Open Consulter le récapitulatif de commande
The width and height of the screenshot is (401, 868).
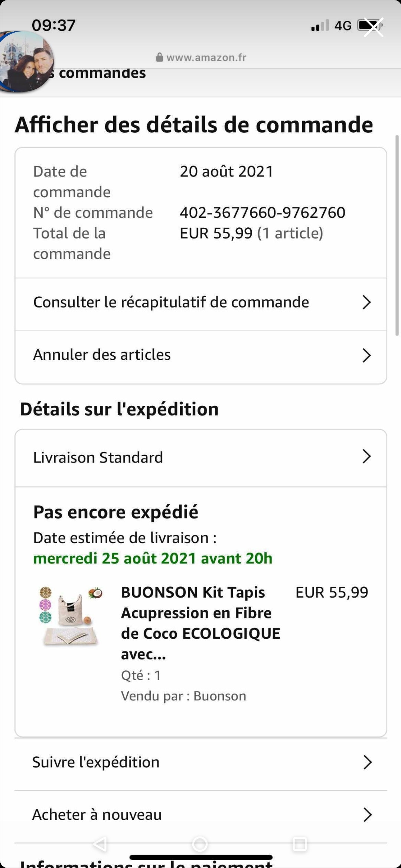click(171, 302)
